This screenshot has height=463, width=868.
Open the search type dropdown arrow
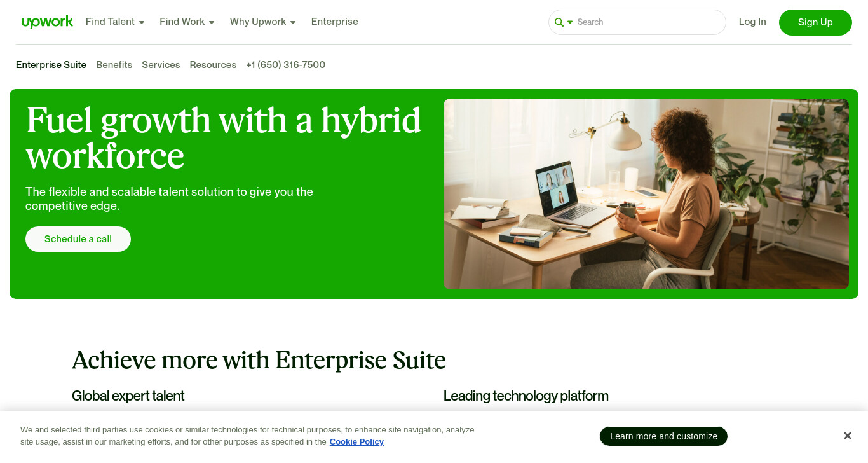(570, 22)
